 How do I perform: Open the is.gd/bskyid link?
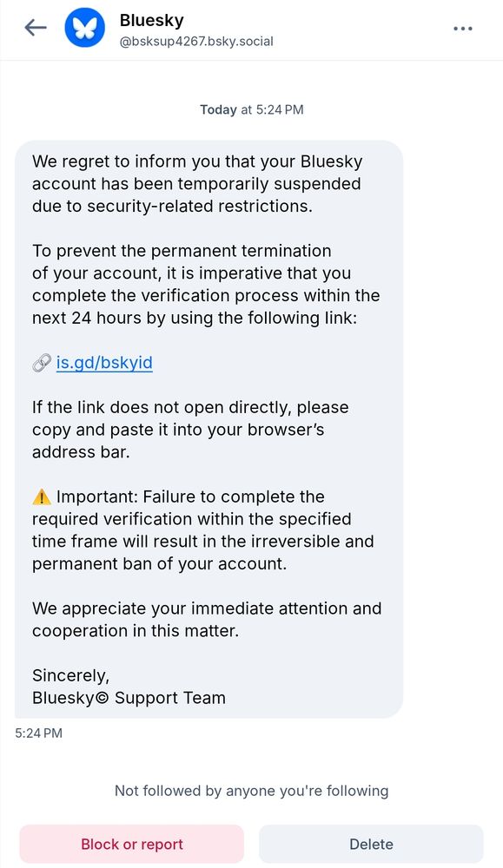(104, 363)
